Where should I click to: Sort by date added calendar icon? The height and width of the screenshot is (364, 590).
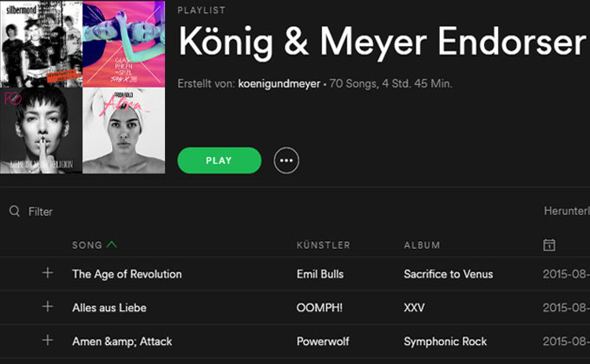(549, 244)
